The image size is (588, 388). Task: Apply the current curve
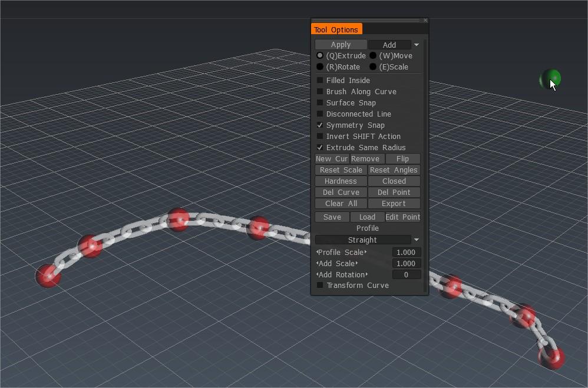click(341, 44)
